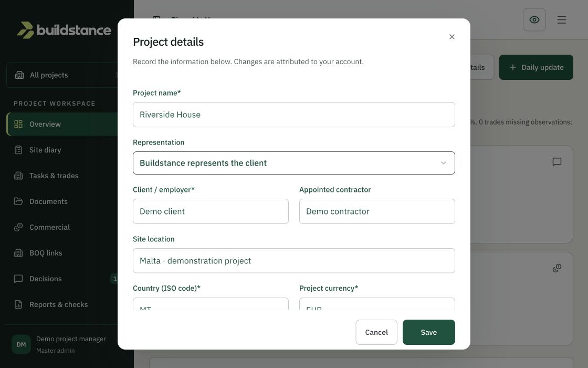Open Site diary page
Viewport: 588px width, 368px height.
click(x=62, y=150)
